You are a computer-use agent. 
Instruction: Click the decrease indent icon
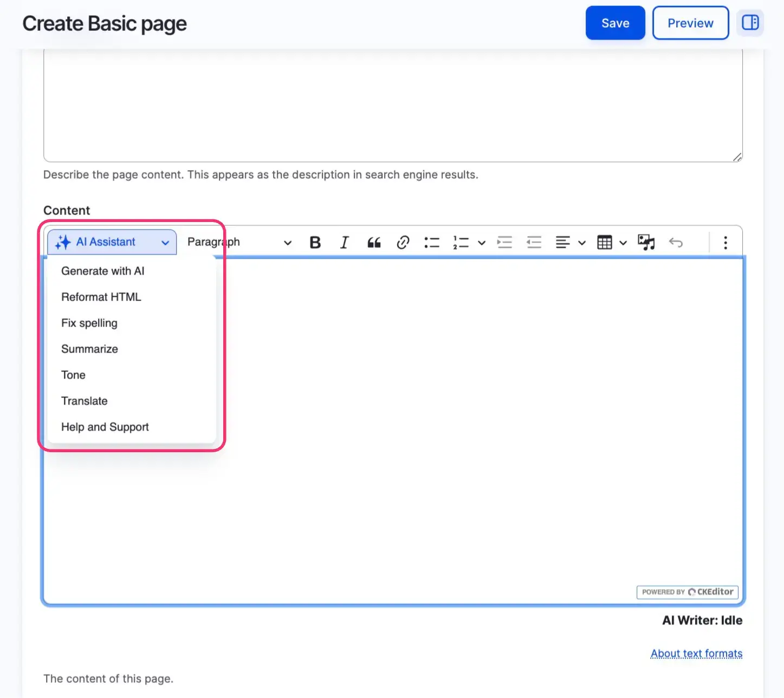[x=534, y=243]
